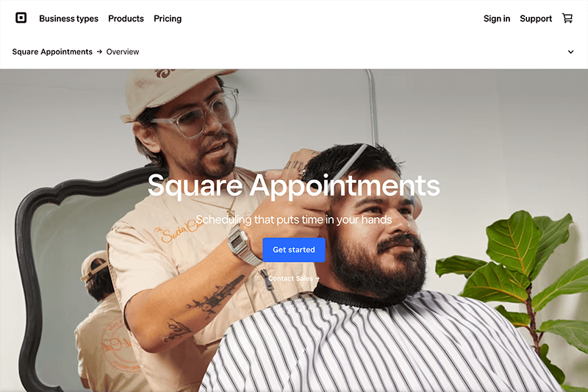Image resolution: width=588 pixels, height=392 pixels.
Task: Select the Overview breadcrumb item
Action: (123, 51)
